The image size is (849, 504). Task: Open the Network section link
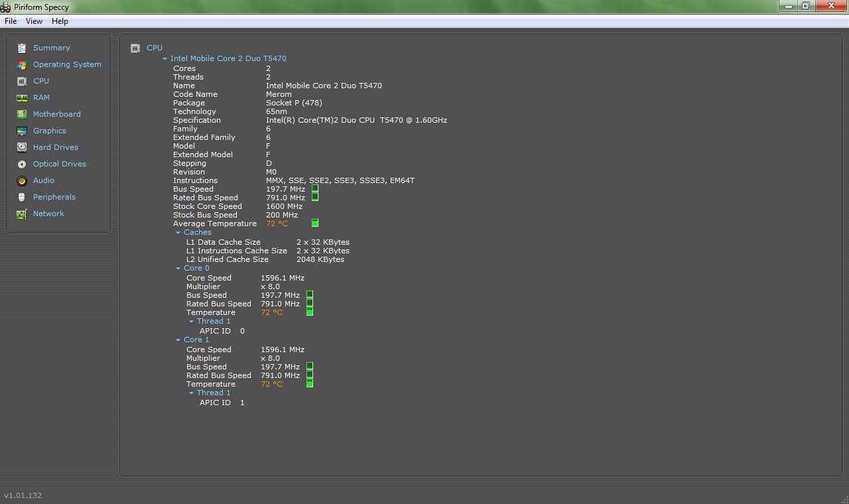point(48,214)
